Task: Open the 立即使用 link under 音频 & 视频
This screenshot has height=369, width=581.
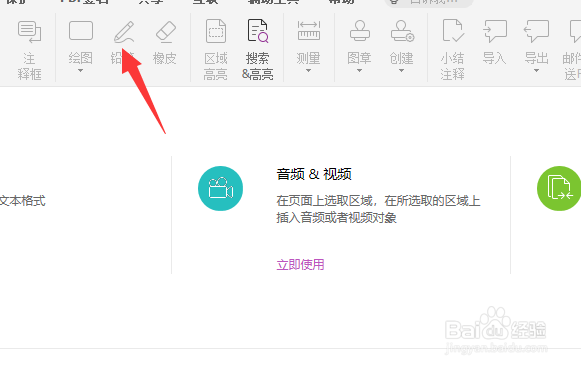Action: click(x=301, y=265)
